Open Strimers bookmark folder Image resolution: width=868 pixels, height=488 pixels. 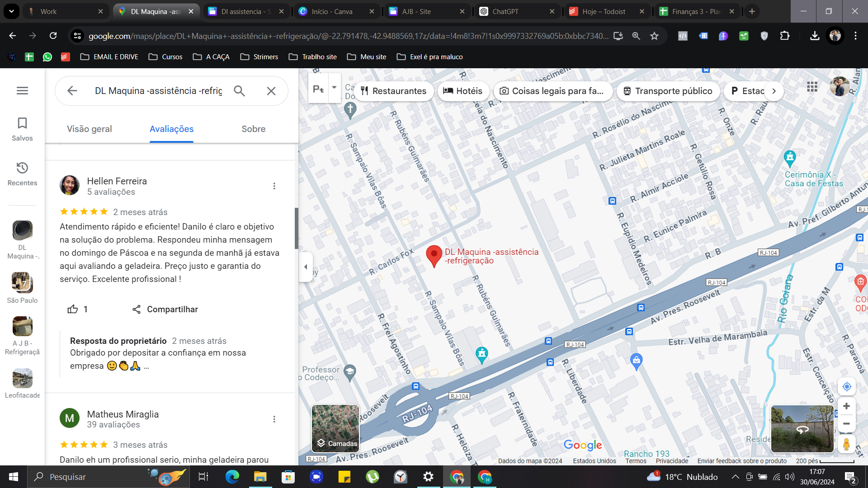click(259, 57)
